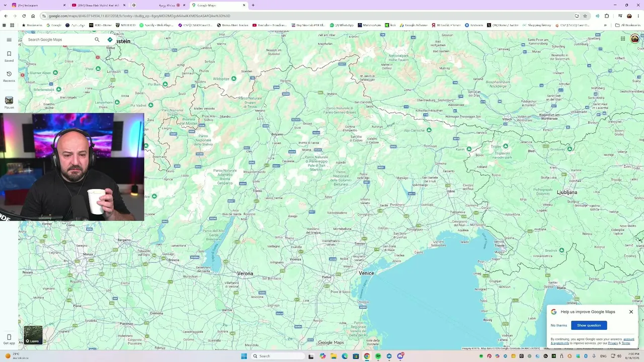Click the Udine label on the map
Screen dimensions: 644x362
(x=451, y=191)
